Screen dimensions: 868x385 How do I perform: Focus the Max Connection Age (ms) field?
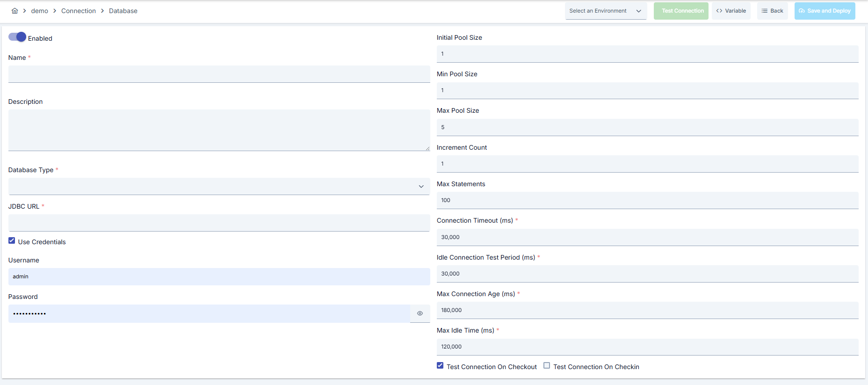click(647, 310)
